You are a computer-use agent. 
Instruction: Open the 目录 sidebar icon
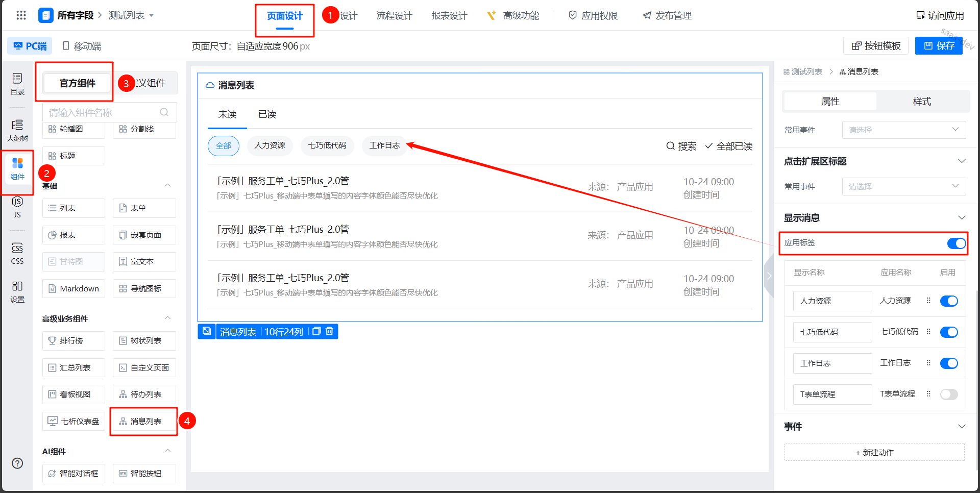pyautogui.click(x=17, y=84)
